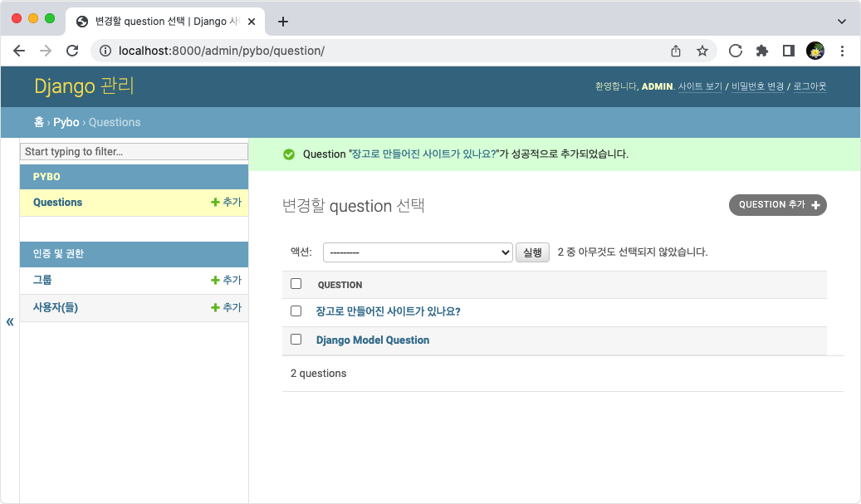Click the 2 questions count text

coord(319,374)
